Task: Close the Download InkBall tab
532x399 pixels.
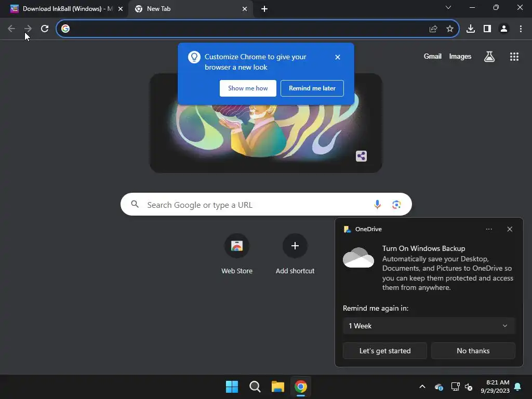Action: [121, 9]
